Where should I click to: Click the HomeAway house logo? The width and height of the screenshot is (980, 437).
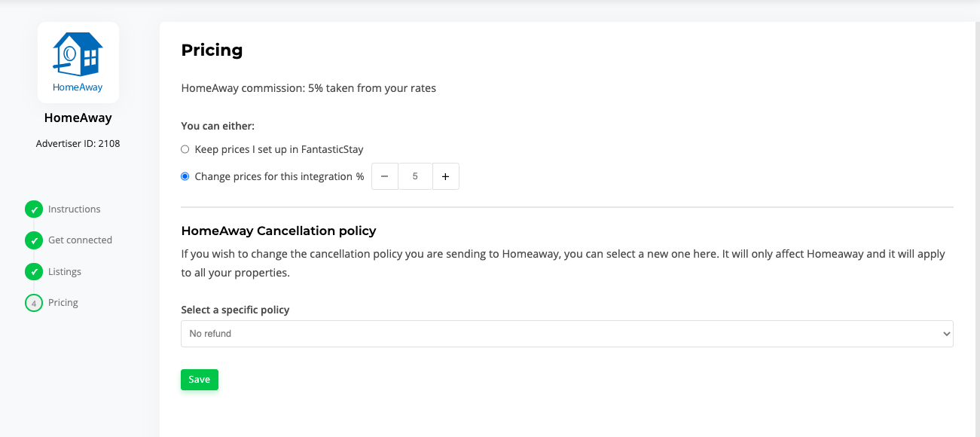(x=78, y=63)
